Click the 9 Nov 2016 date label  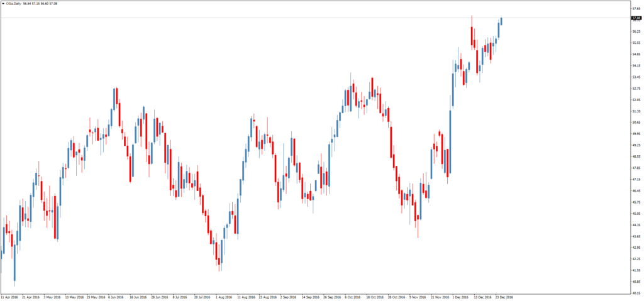coord(418,297)
